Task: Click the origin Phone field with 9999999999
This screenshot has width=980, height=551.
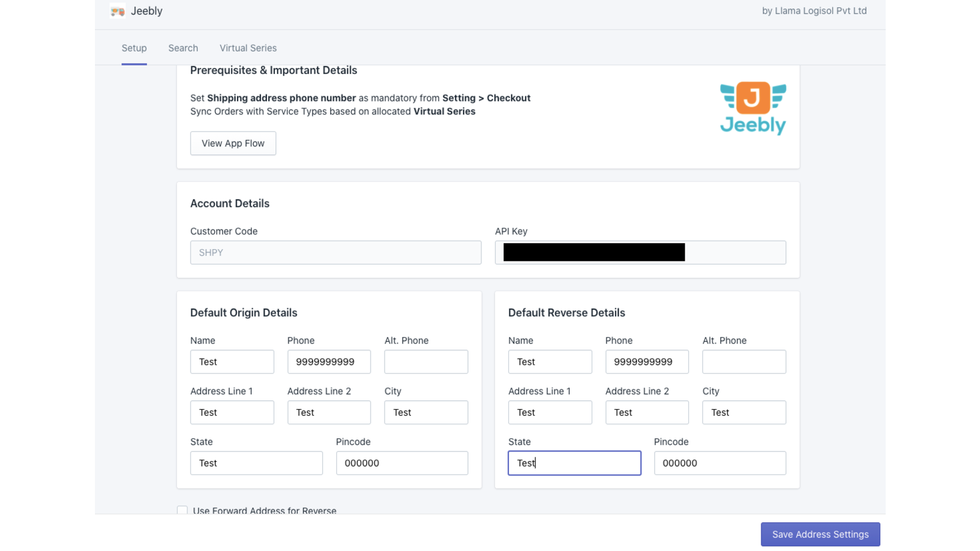Action: (329, 361)
